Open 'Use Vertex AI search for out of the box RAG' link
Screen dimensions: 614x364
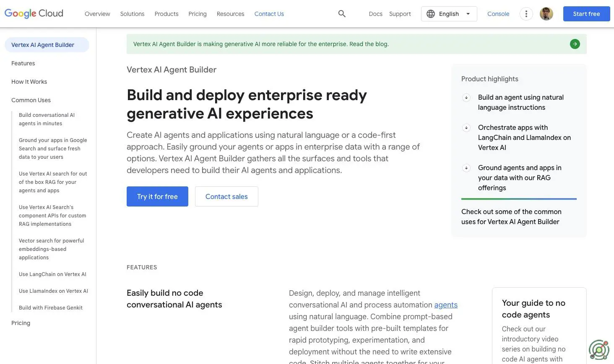point(53,182)
